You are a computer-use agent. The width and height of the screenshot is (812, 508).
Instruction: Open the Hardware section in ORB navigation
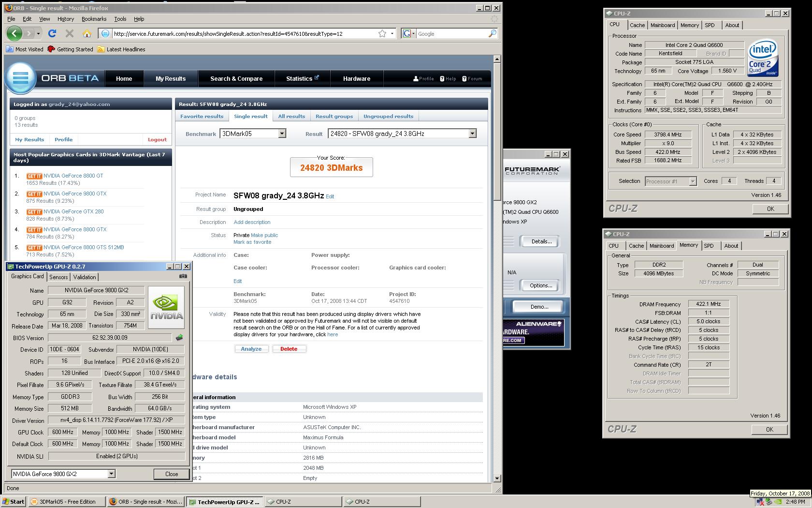357,78
